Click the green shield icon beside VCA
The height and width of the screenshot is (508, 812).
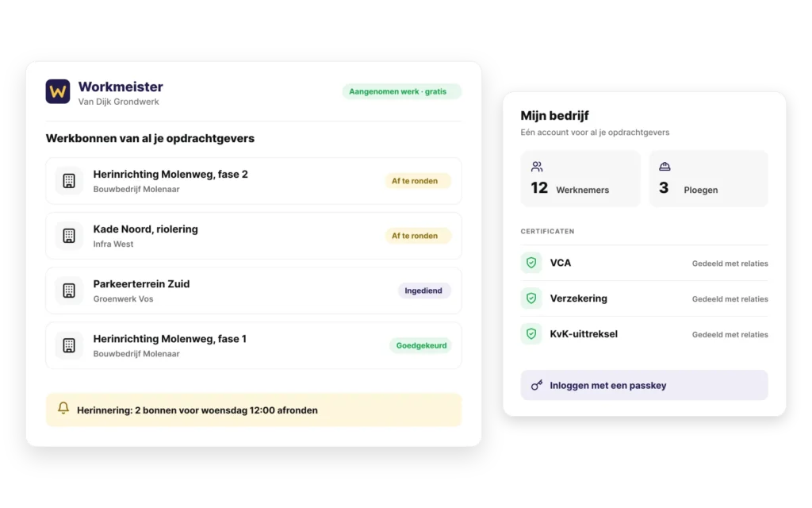(x=531, y=263)
